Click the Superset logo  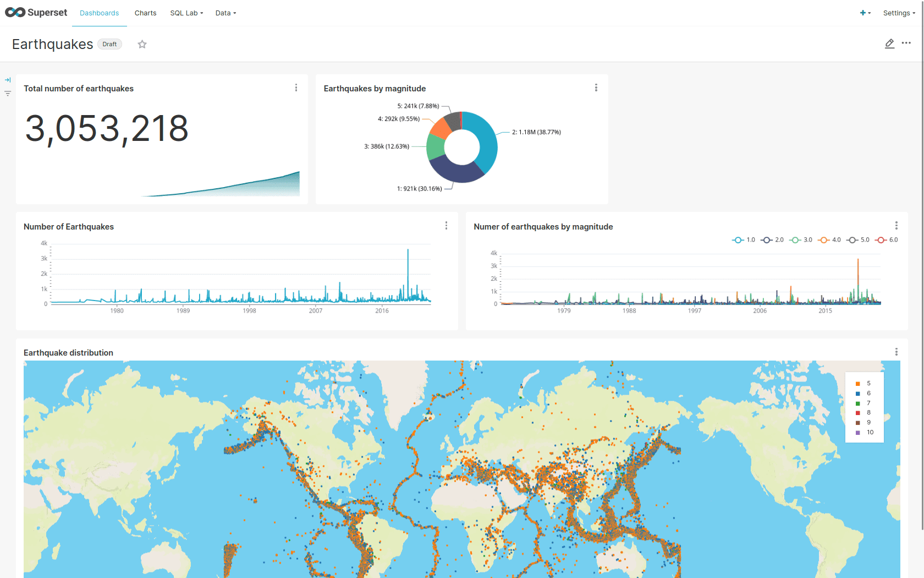tap(36, 12)
